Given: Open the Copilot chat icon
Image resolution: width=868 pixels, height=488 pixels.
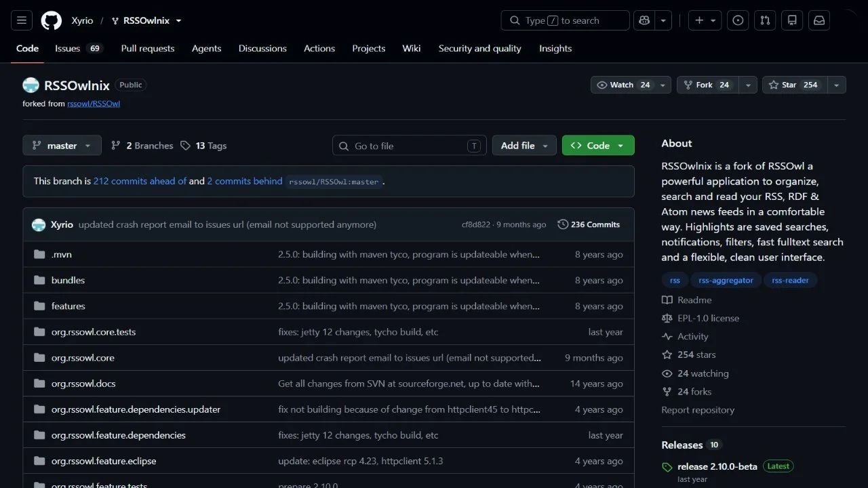Looking at the screenshot, I should point(644,20).
